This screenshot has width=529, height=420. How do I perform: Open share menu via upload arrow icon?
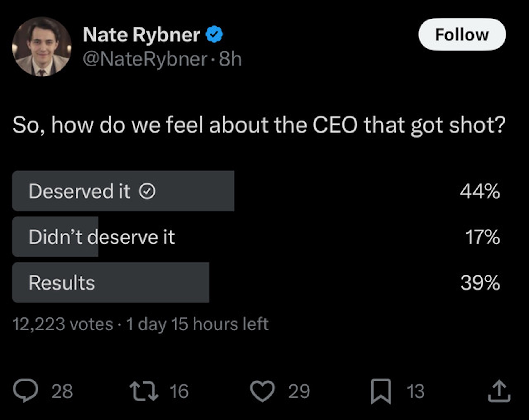(499, 391)
